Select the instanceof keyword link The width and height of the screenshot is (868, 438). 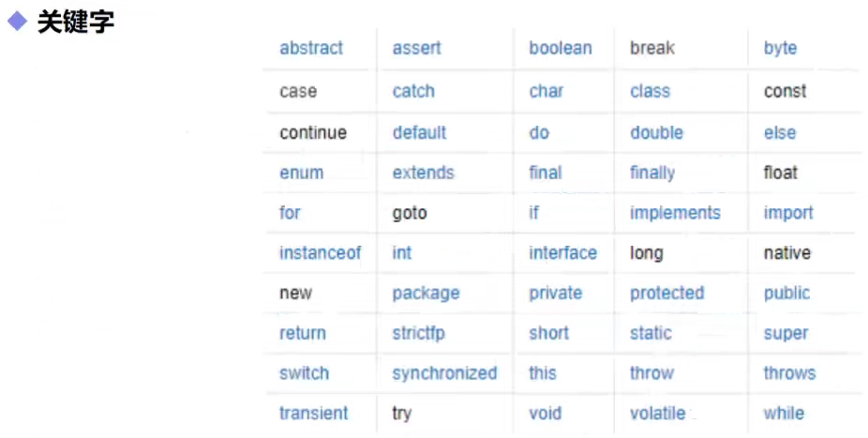click(320, 253)
